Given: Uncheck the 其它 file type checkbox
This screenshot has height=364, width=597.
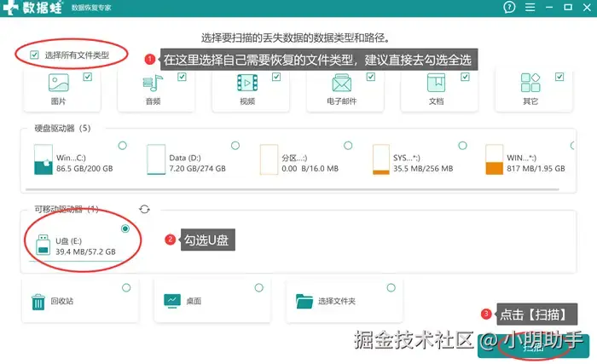Looking at the screenshot, I should click(x=559, y=77).
